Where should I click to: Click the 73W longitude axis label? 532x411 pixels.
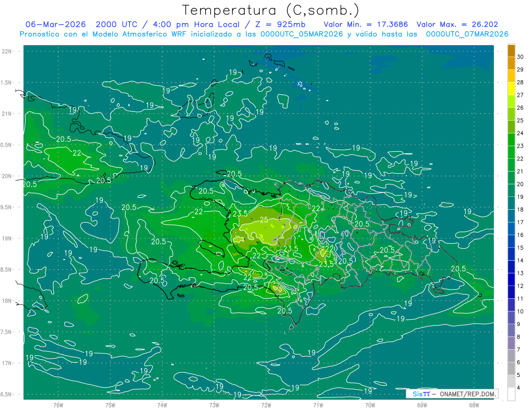pyautogui.click(x=214, y=405)
